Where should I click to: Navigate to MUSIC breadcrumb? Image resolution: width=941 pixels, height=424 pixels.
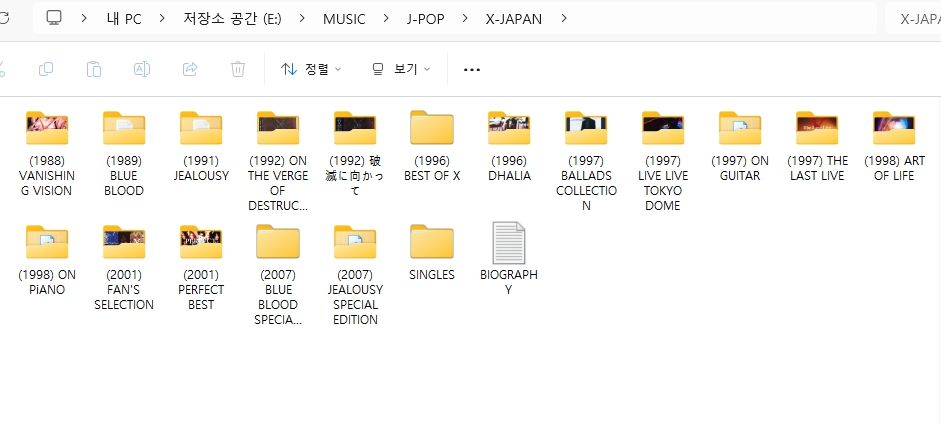344,19
